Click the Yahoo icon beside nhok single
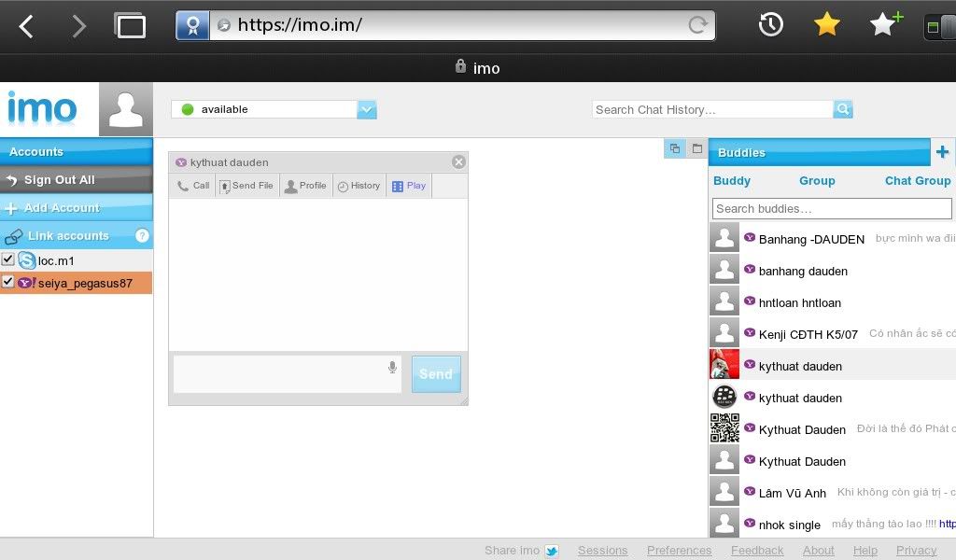The image size is (956, 560). point(750,523)
